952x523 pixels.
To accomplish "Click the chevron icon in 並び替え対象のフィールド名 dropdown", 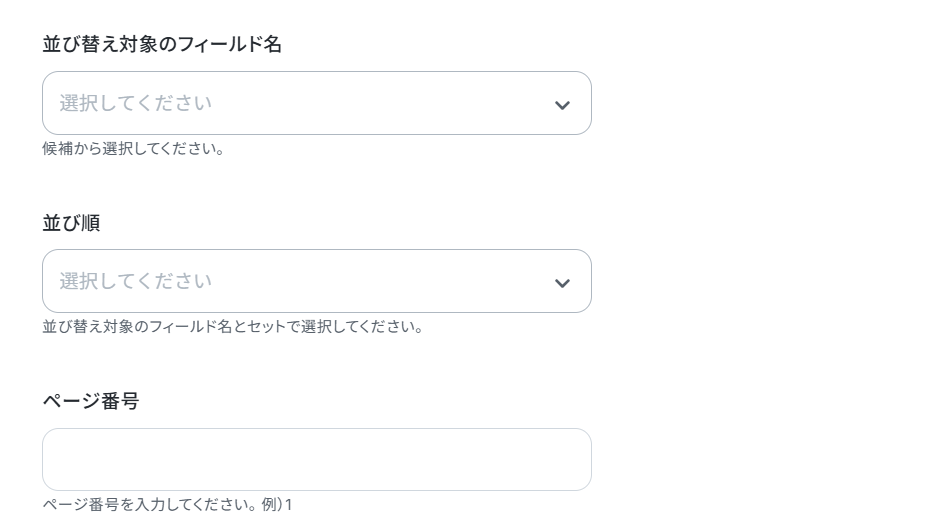I will click(x=562, y=105).
